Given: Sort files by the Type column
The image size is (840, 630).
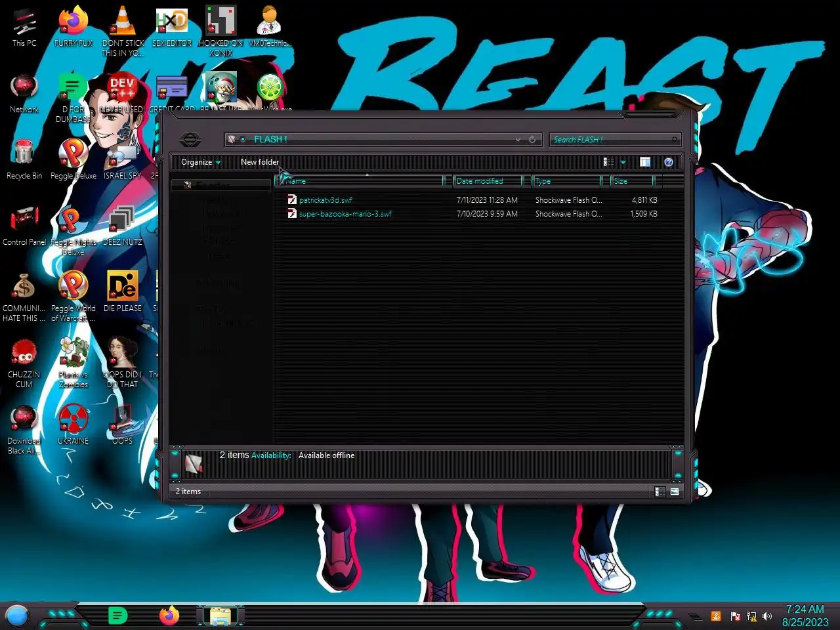Looking at the screenshot, I should coord(566,181).
